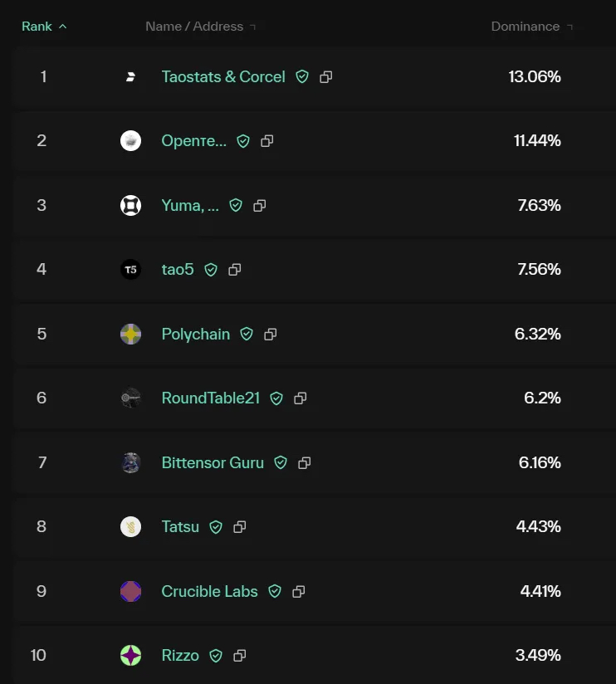Open the Taostats & Corcel validator link

pyautogui.click(x=223, y=76)
